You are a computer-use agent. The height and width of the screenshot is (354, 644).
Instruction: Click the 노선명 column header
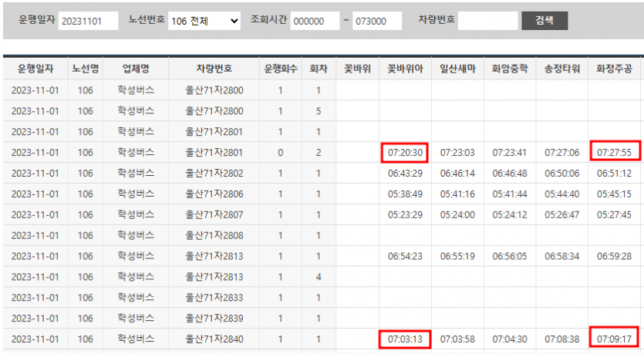86,69
